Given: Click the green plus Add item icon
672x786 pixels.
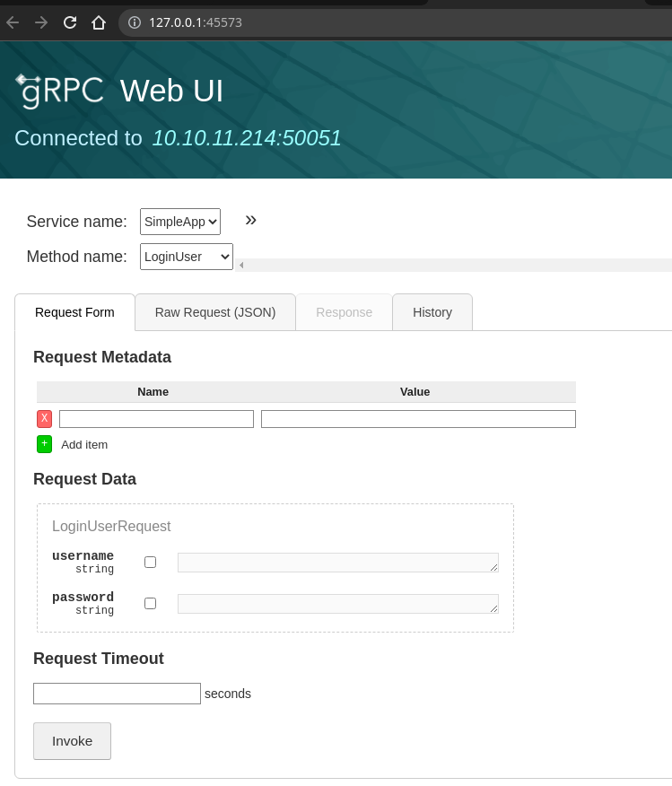Looking at the screenshot, I should 44,444.
